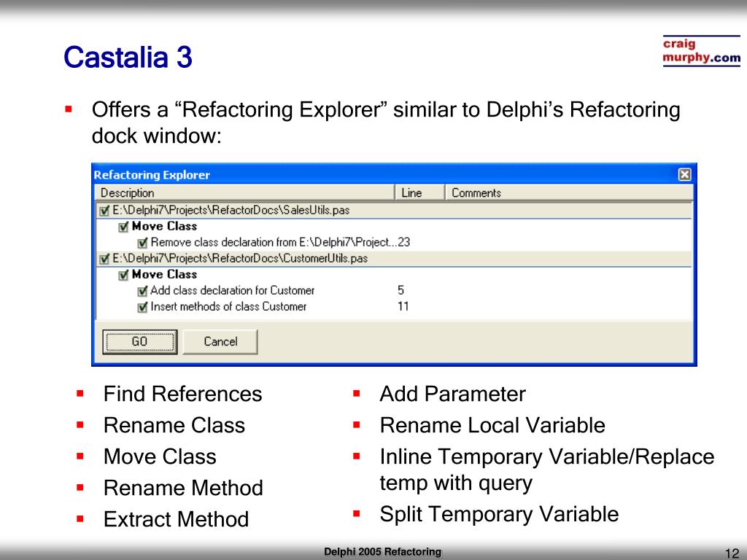Toggle the Remove class declaration checkbox
This screenshot has width=747, height=560.
click(142, 243)
